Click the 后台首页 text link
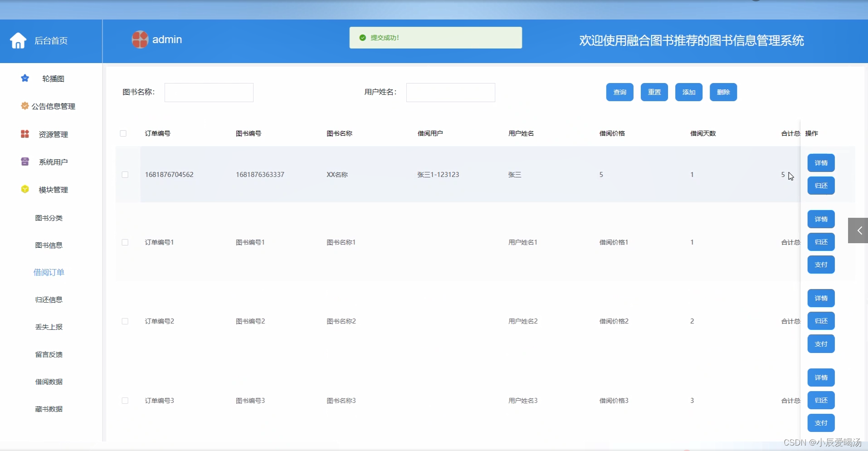 coord(51,41)
